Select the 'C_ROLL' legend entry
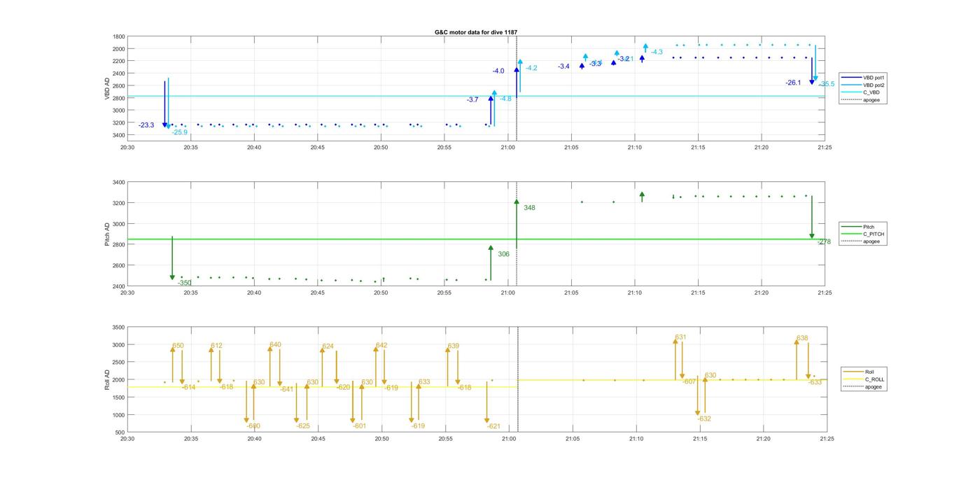 point(864,379)
